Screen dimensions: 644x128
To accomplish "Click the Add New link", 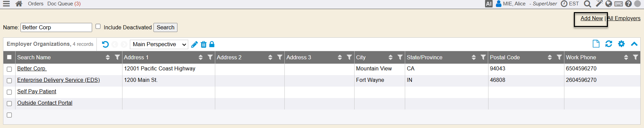I will pyautogui.click(x=591, y=19).
